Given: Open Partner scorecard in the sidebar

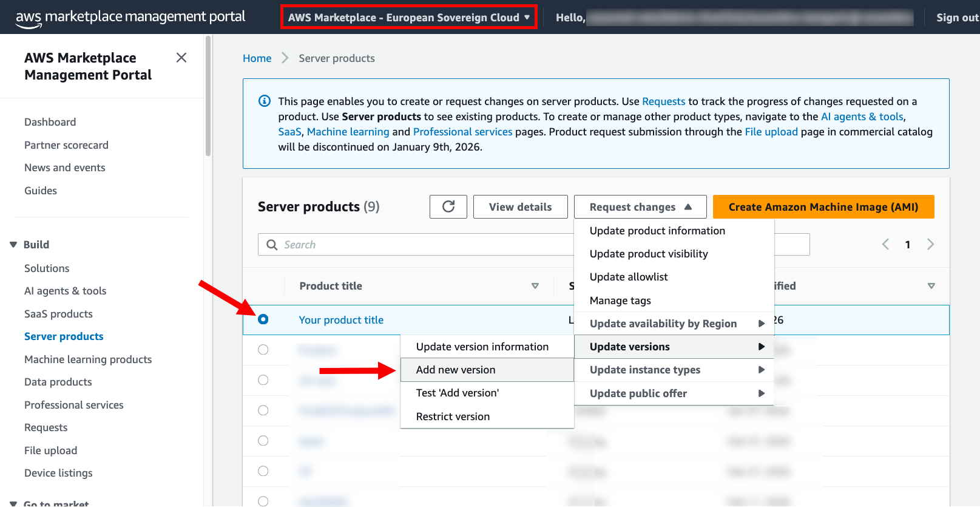Looking at the screenshot, I should (x=66, y=145).
